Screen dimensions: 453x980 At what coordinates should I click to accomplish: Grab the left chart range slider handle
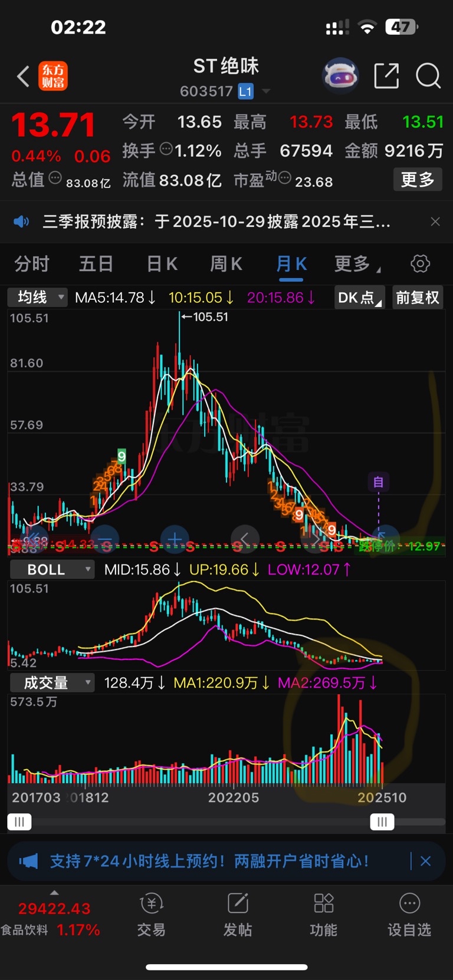click(19, 821)
